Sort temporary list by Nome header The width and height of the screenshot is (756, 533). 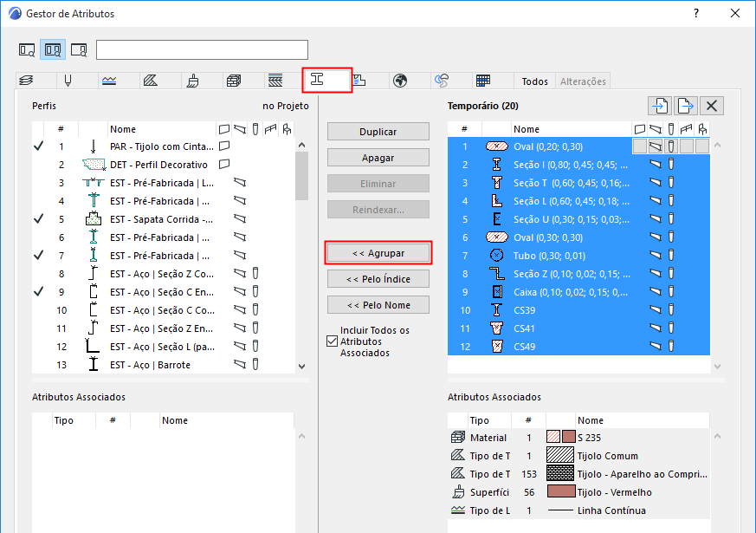(572, 129)
